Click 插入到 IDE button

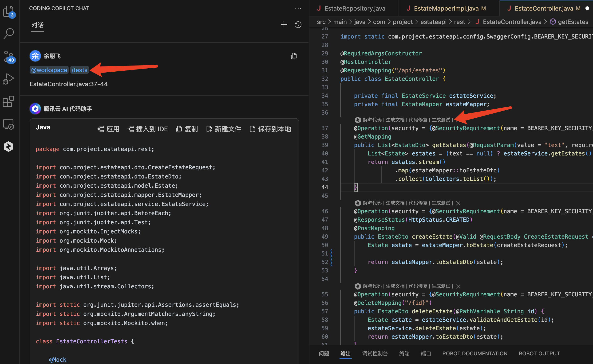[147, 129]
